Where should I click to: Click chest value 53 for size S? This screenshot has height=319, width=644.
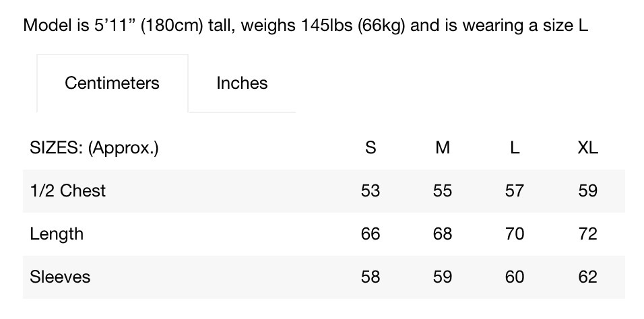371,191
